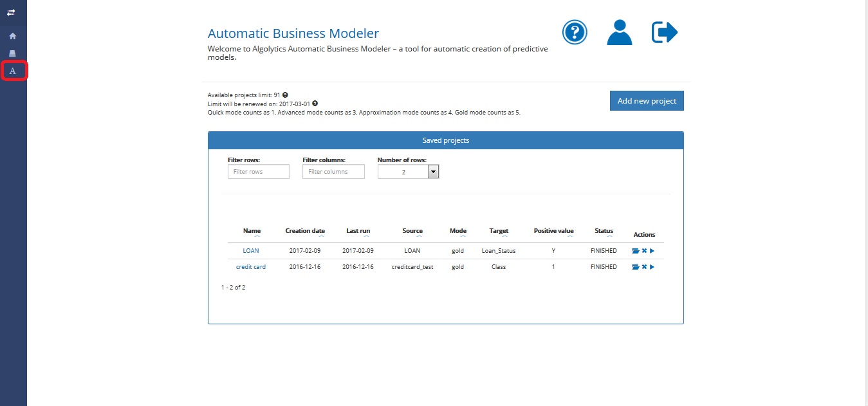Log out using the exit arrow icon
This screenshot has width=868, height=406.
(665, 32)
